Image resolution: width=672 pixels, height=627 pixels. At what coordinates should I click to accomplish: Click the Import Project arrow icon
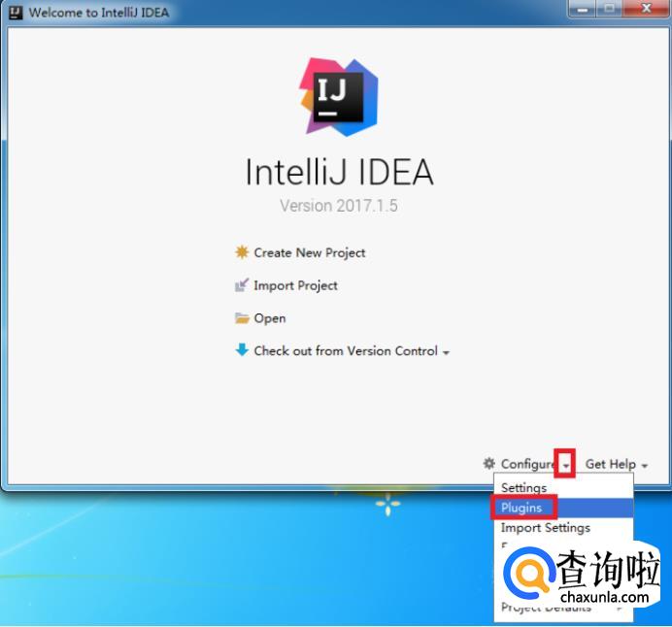242,285
